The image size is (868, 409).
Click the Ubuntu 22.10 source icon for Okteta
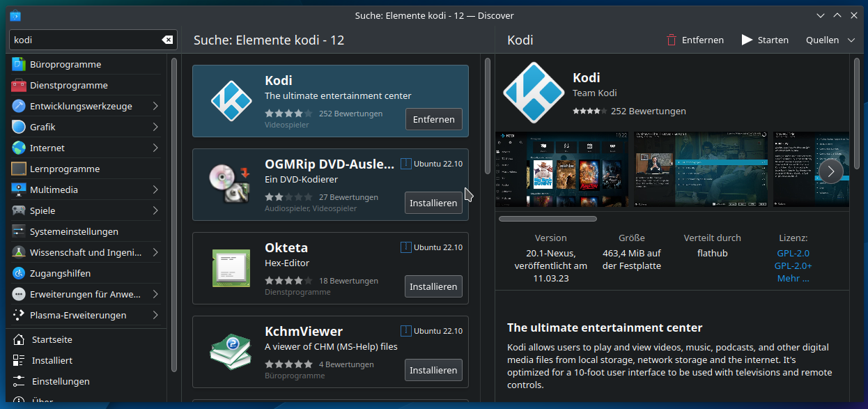pos(406,247)
